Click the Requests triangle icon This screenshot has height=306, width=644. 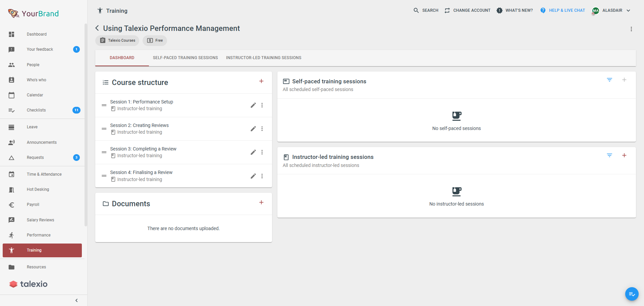11,158
